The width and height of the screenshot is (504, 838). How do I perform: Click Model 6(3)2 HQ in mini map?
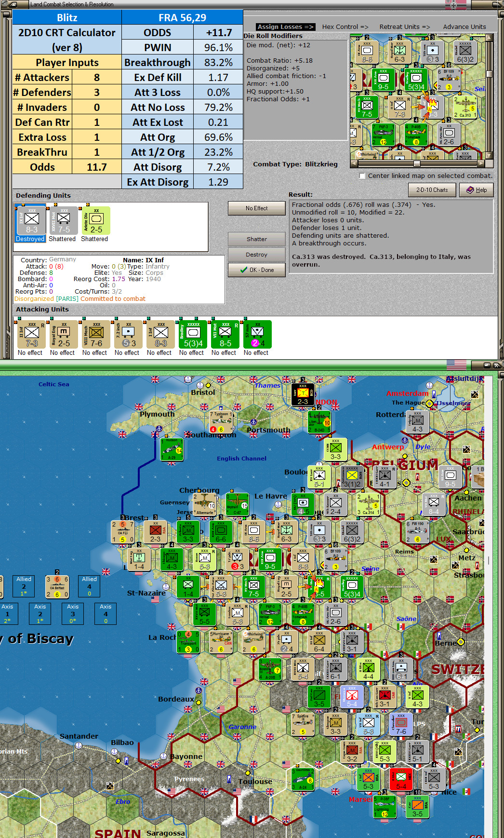pos(464,52)
